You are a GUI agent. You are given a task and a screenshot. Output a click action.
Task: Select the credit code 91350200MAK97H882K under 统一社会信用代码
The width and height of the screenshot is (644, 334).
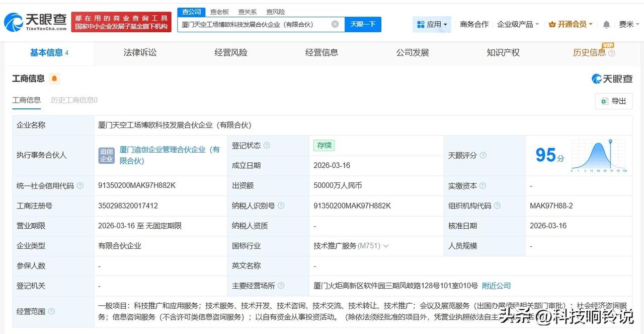pos(137,185)
